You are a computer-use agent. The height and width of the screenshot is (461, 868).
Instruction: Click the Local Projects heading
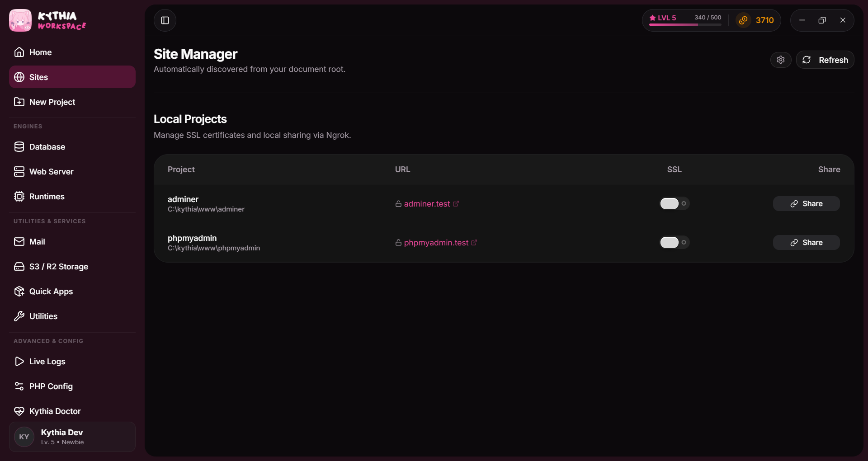click(x=190, y=119)
